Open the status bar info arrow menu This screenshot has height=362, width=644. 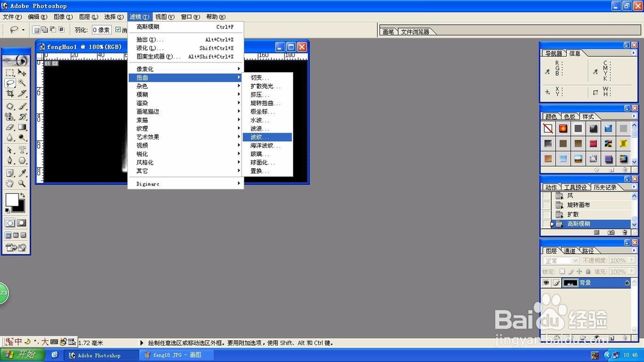point(142,343)
